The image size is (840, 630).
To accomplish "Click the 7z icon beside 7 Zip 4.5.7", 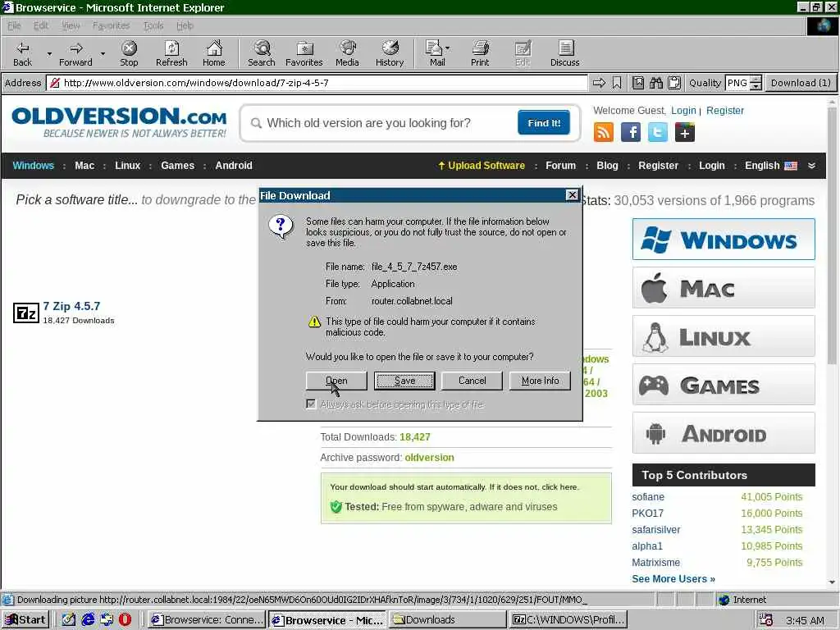I will click(25, 313).
